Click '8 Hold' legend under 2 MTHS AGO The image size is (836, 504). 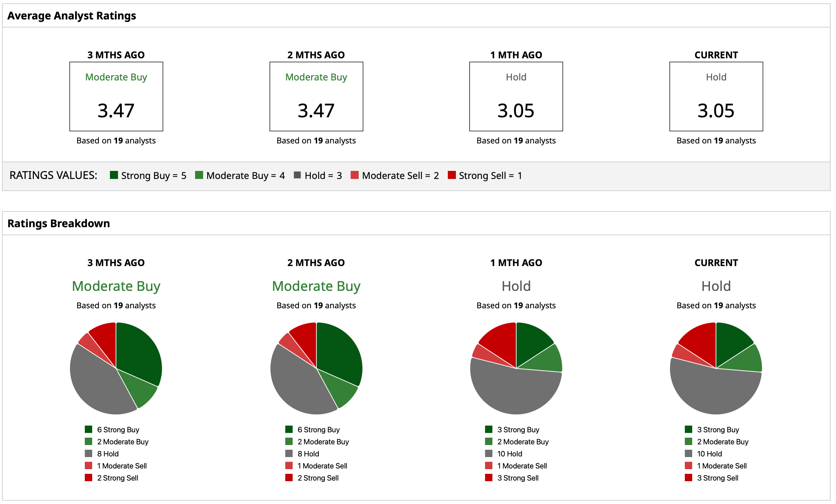308,454
